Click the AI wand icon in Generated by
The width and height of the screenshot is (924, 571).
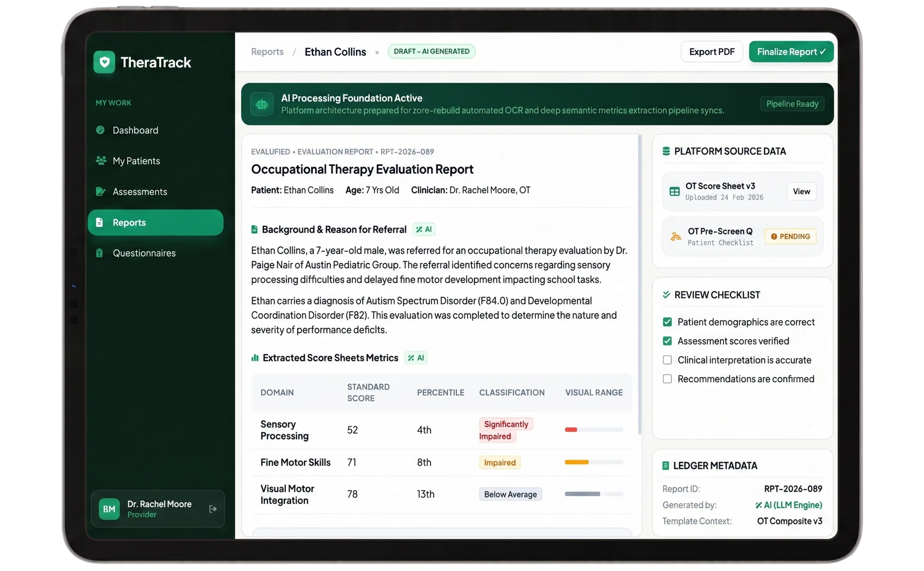pyautogui.click(x=758, y=505)
